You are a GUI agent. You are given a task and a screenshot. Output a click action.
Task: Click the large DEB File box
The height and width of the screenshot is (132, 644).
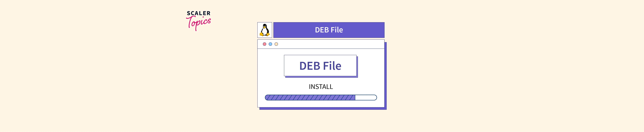click(320, 65)
